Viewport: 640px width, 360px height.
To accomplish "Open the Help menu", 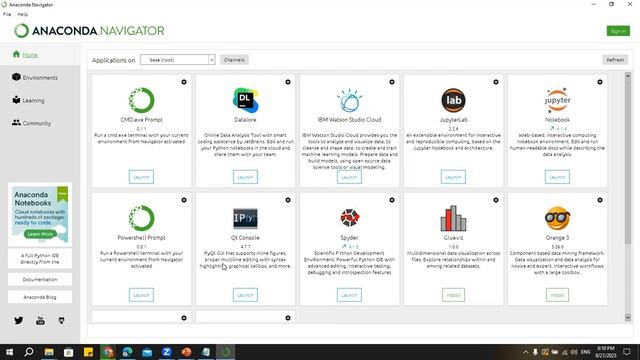I will click(22, 14).
